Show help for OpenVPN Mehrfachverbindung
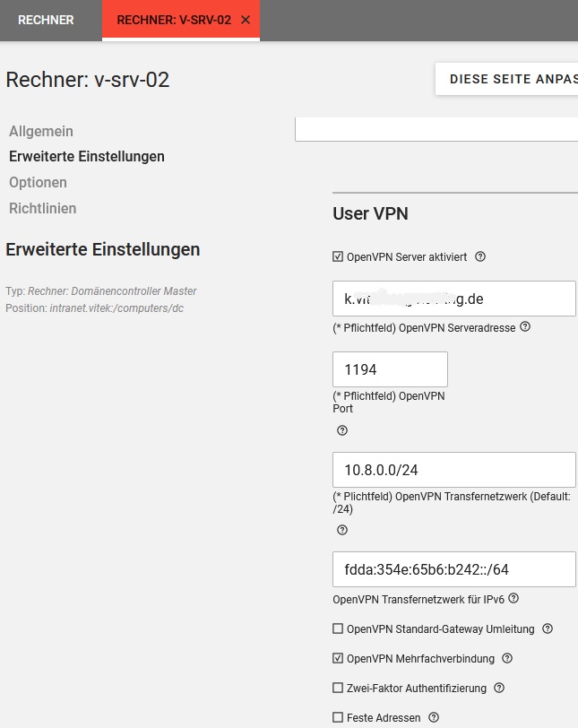This screenshot has width=578, height=728. pos(507,658)
